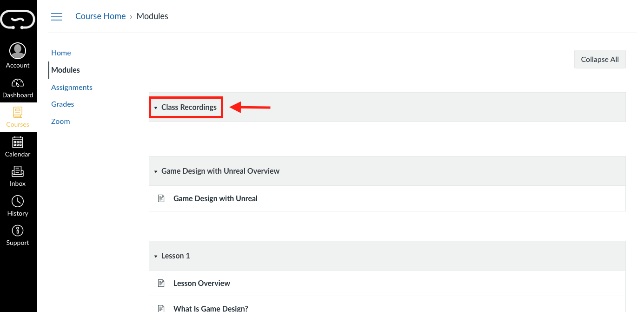Open the Support info icon
This screenshot has width=644, height=312.
pos(18,231)
